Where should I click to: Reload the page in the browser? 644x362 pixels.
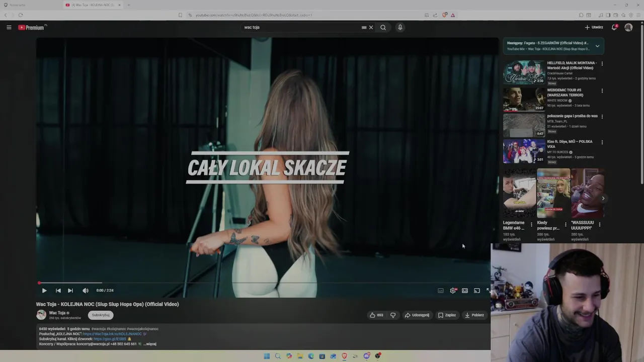(x=20, y=15)
